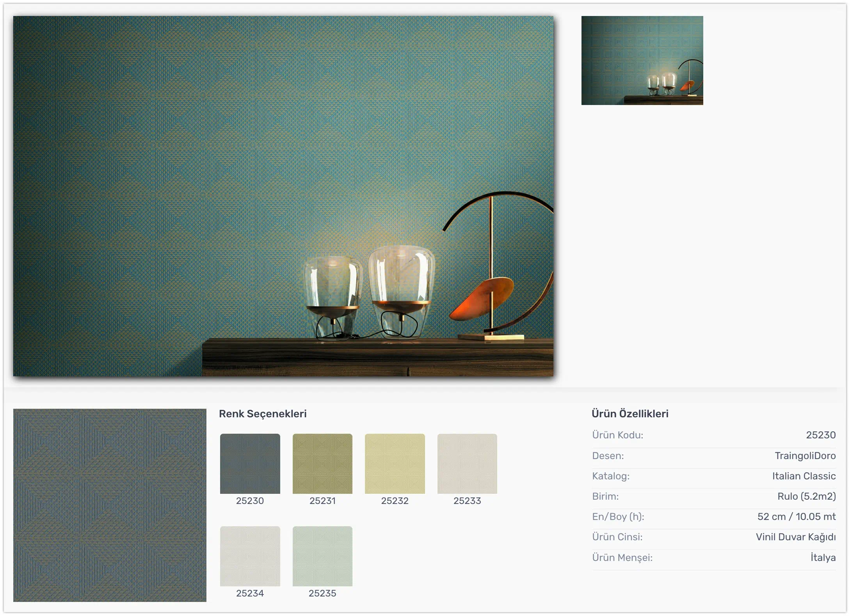
Task: Click the product code value 25230
Action: pyautogui.click(x=821, y=435)
